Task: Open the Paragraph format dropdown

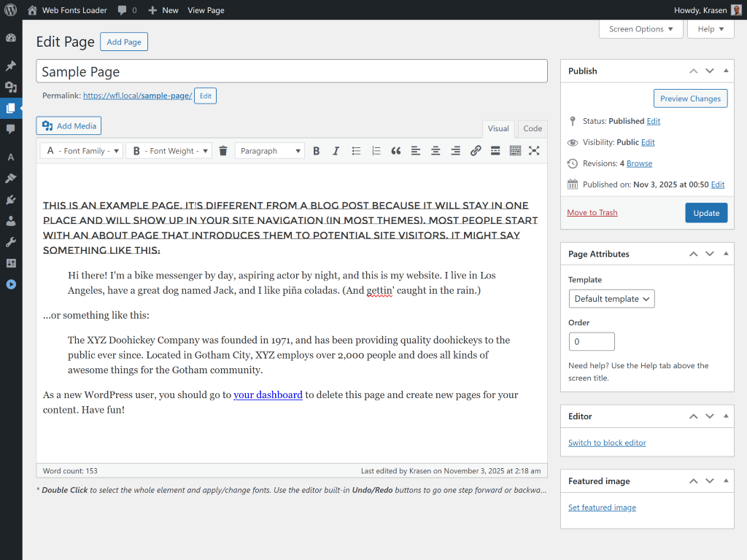Action: (270, 151)
